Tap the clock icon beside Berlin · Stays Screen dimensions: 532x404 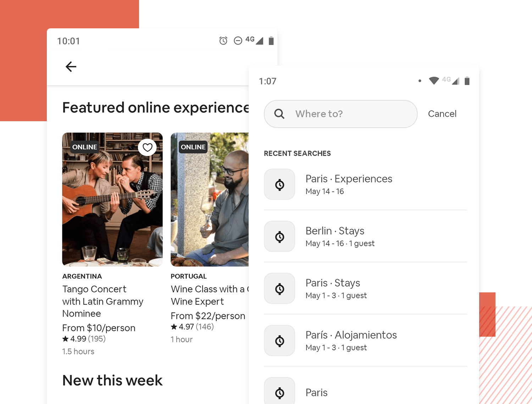pyautogui.click(x=279, y=236)
